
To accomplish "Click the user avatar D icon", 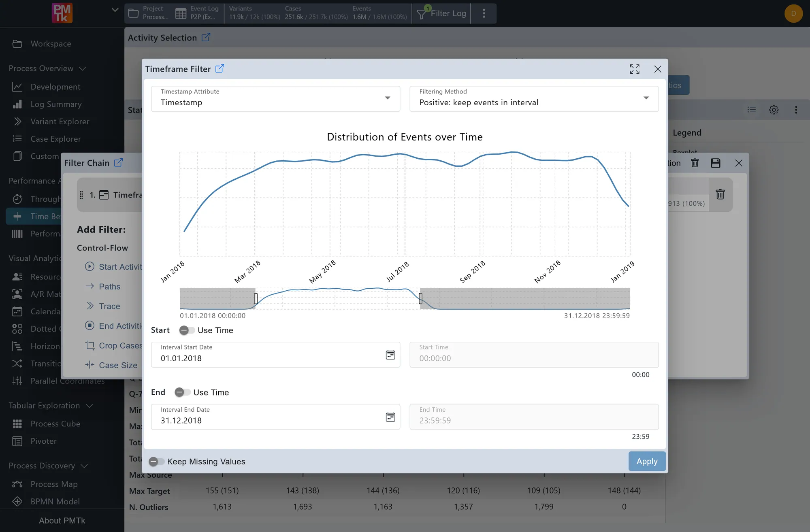I will [x=793, y=13].
